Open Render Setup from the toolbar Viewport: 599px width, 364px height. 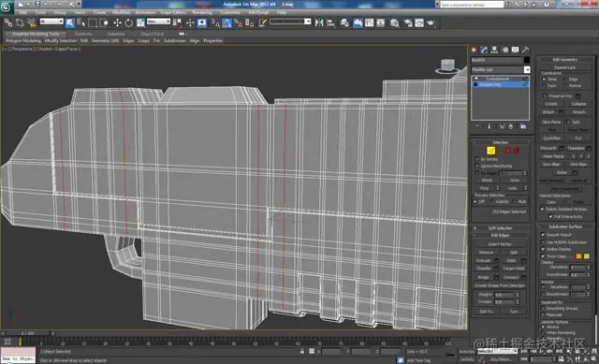[x=408, y=22]
